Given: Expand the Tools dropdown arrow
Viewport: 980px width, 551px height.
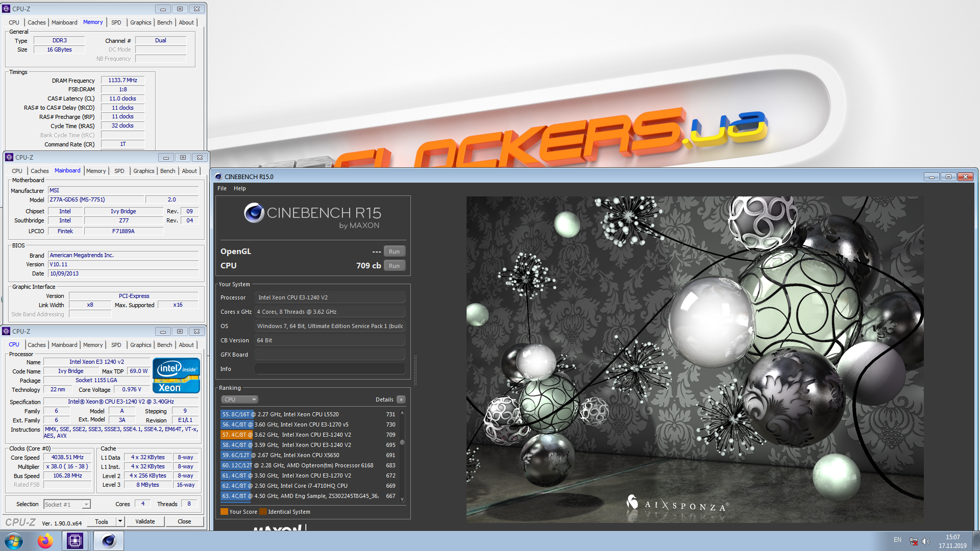Looking at the screenshot, I should pos(120,521).
